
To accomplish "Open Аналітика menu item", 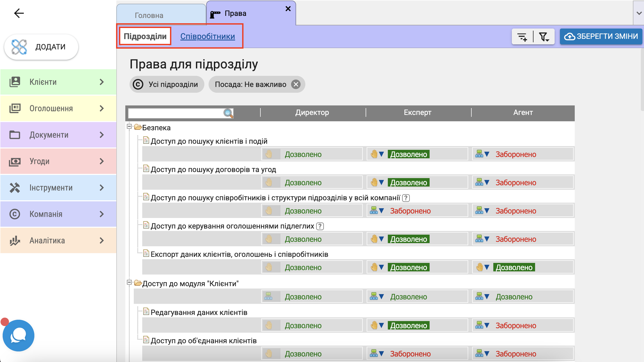I will [58, 240].
